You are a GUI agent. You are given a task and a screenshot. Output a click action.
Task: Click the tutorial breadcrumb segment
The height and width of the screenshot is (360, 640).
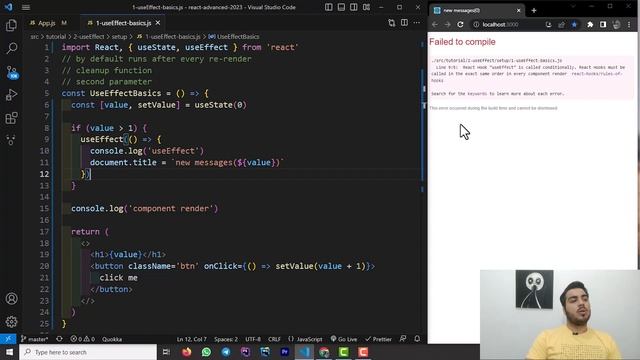56,37
